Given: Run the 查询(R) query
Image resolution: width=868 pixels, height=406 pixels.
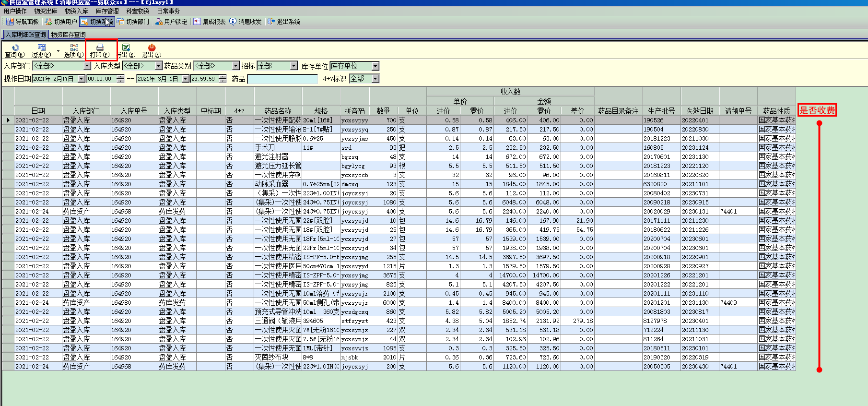Looking at the screenshot, I should (x=15, y=51).
